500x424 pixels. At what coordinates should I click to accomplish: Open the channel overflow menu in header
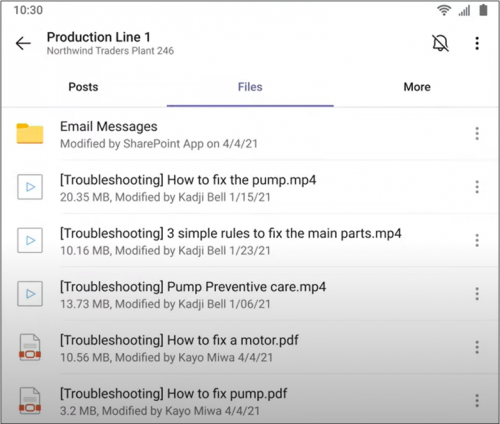pyautogui.click(x=477, y=43)
